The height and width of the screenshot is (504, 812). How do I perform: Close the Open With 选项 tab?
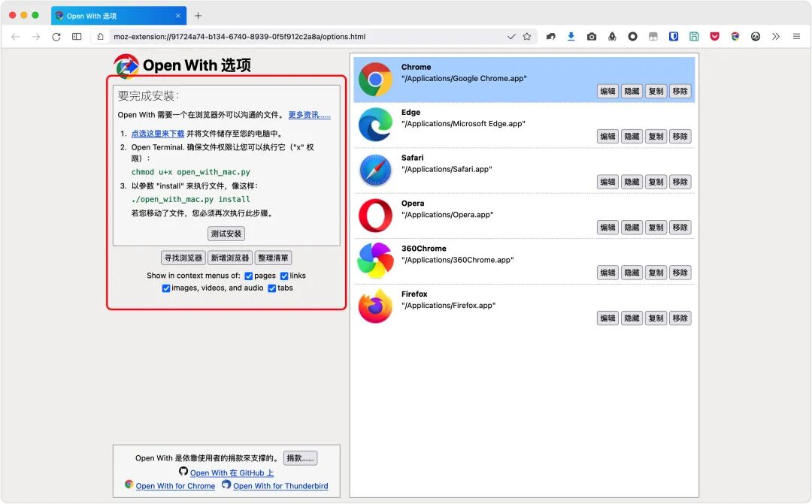(177, 16)
